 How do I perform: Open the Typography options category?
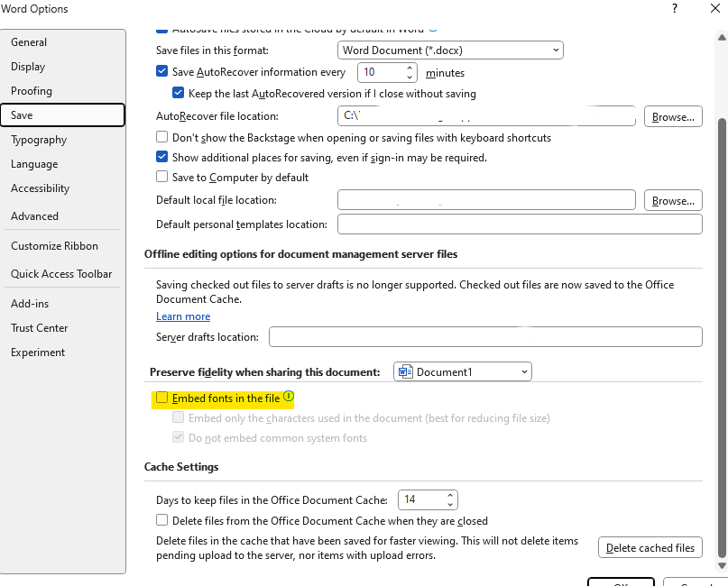tap(62, 140)
